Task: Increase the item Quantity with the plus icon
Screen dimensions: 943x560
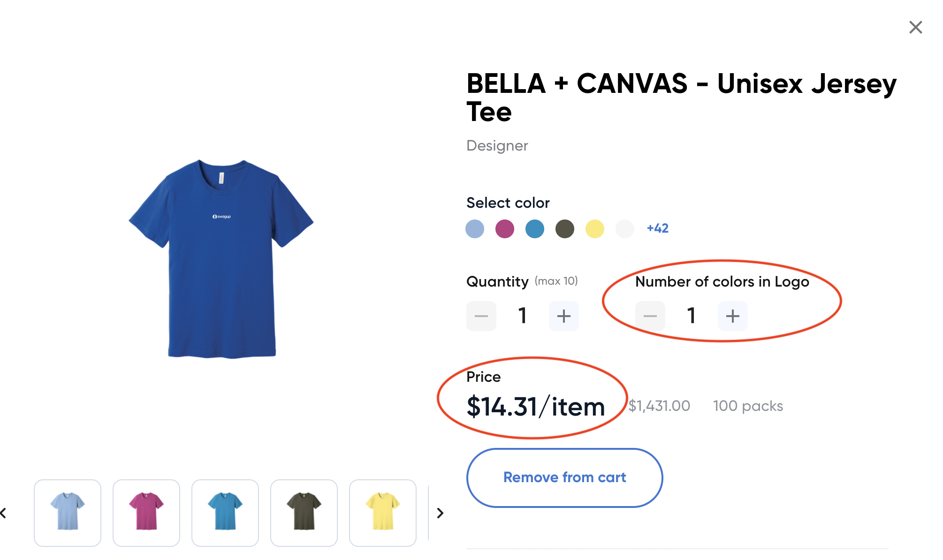Action: 563,316
